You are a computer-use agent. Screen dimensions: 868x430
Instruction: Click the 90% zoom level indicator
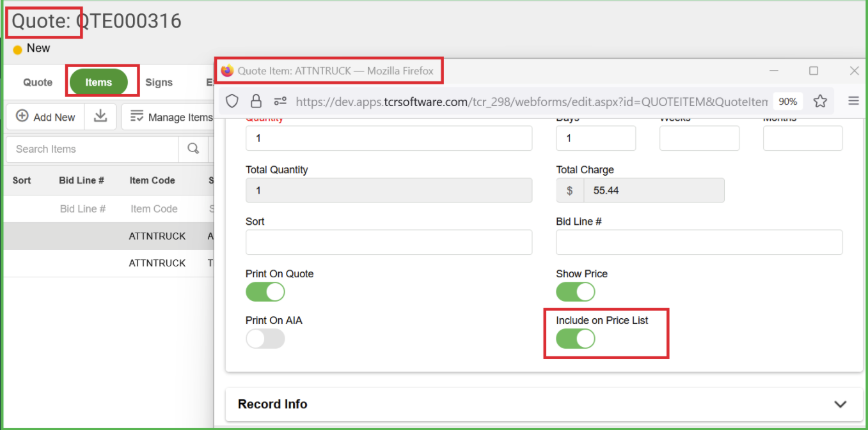[787, 102]
